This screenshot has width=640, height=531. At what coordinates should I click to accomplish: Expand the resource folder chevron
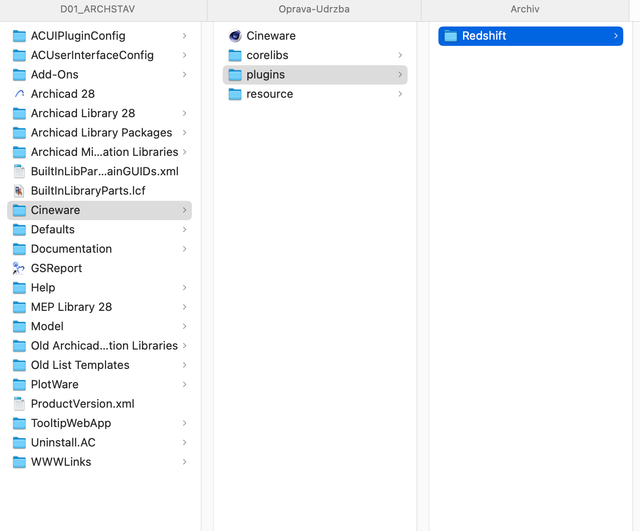click(400, 94)
